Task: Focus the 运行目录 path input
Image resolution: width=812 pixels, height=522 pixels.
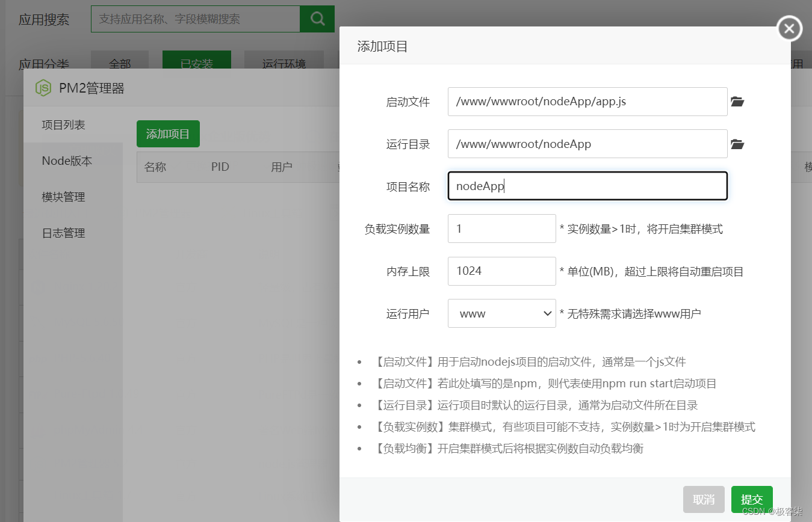Action: click(x=587, y=144)
